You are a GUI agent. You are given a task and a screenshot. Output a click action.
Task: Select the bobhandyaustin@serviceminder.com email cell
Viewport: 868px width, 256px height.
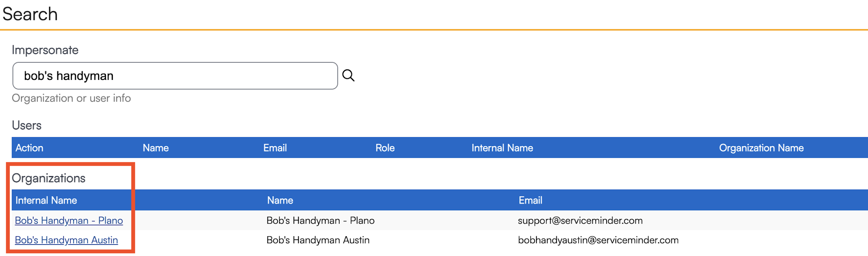pyautogui.click(x=598, y=240)
